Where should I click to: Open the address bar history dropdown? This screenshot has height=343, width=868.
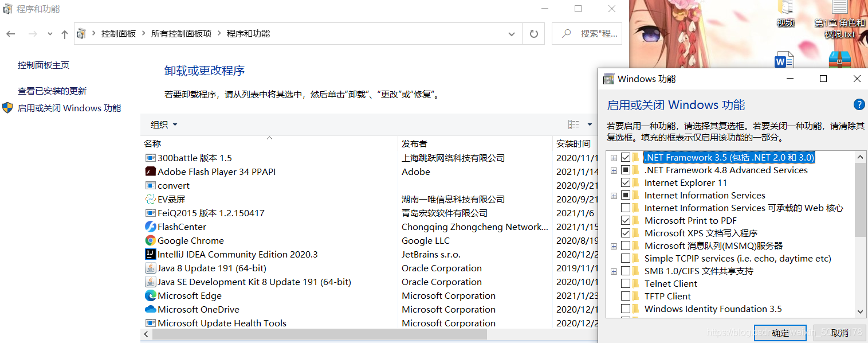pyautogui.click(x=512, y=34)
